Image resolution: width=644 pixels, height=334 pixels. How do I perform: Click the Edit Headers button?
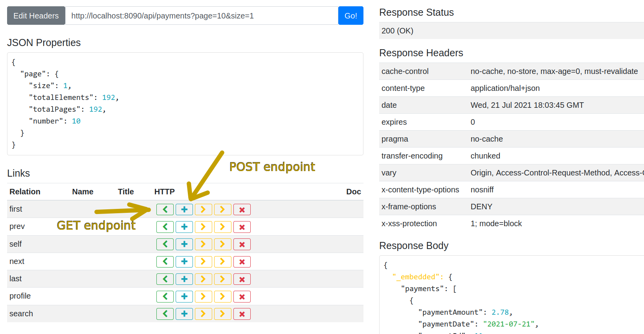point(36,16)
